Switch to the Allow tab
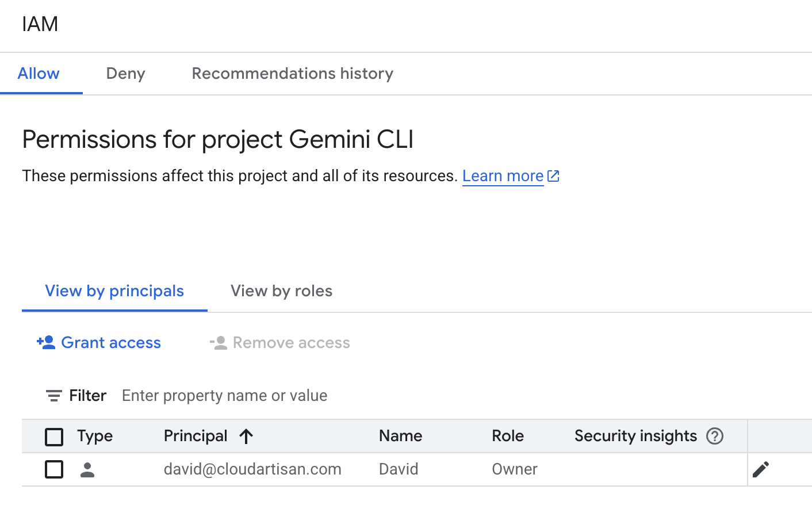This screenshot has width=812, height=505. tap(39, 74)
